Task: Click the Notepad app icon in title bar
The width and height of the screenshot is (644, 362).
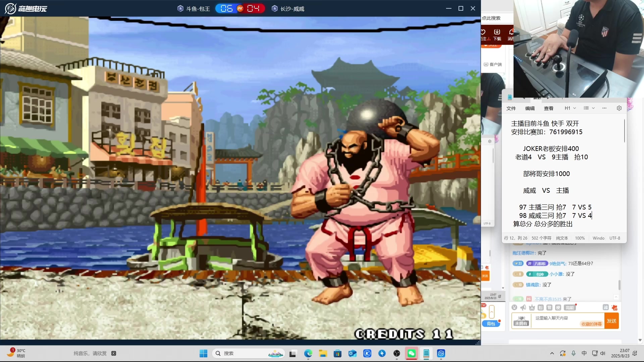Action: pyautogui.click(x=510, y=97)
